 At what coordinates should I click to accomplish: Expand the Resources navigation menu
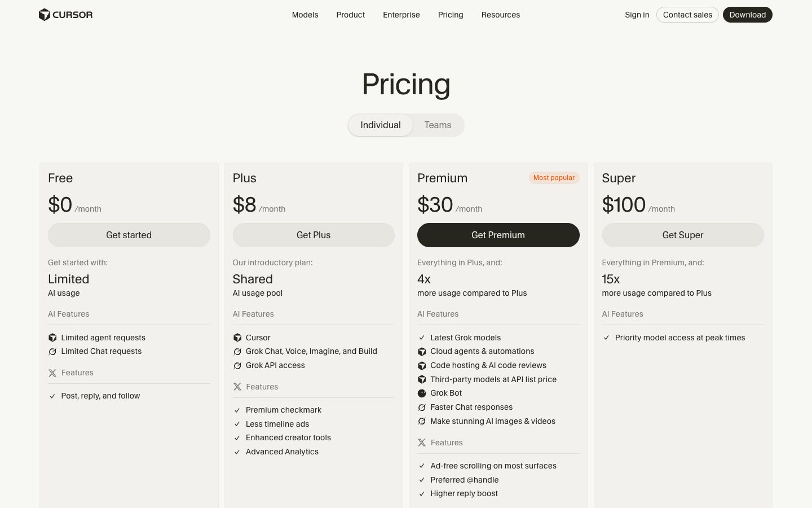[501, 15]
